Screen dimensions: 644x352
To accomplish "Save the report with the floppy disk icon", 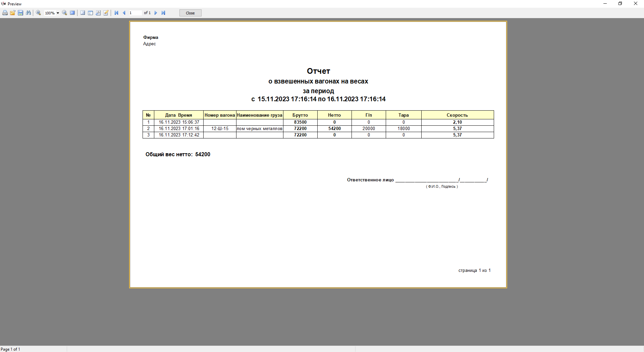I will point(20,13).
